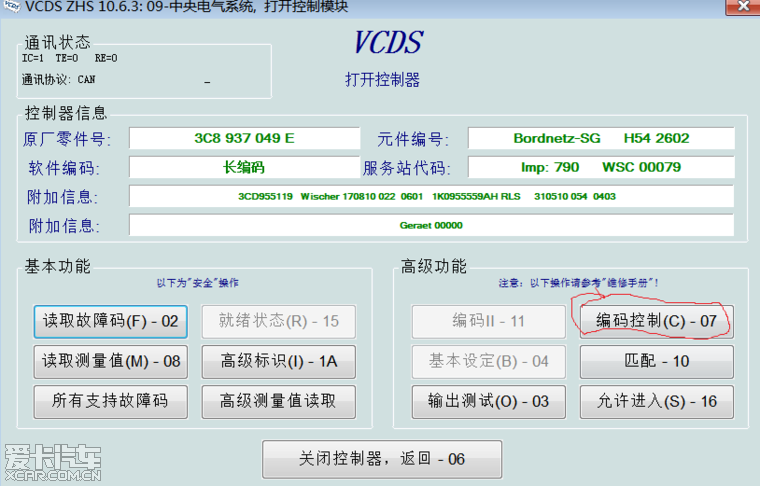Click the Geraet 00000 field

[431, 225]
